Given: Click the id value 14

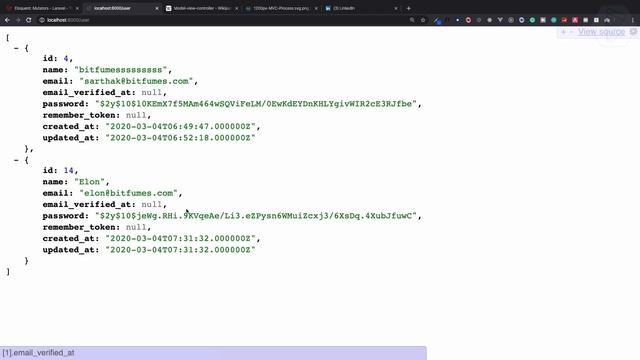Looking at the screenshot, I should 68,170.
